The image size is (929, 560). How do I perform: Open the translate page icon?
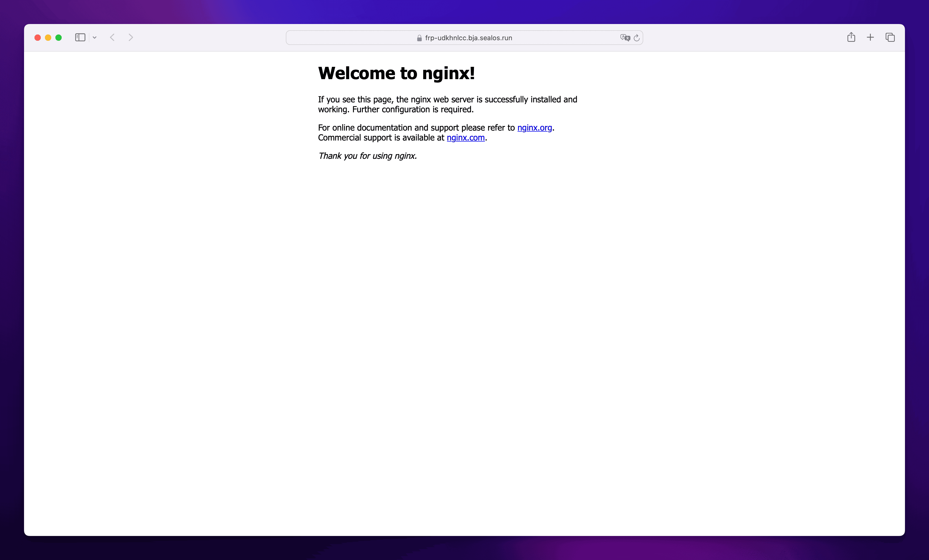pyautogui.click(x=625, y=38)
